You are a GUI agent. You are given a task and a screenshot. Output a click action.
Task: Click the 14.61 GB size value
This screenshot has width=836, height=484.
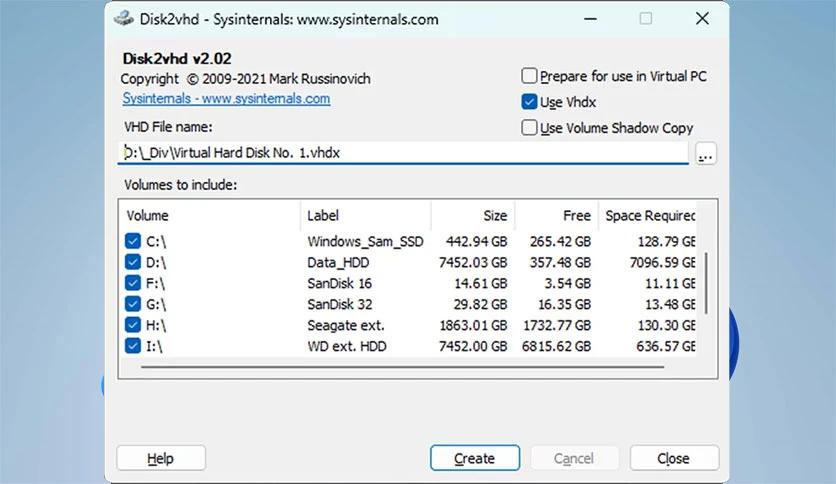[480, 283]
